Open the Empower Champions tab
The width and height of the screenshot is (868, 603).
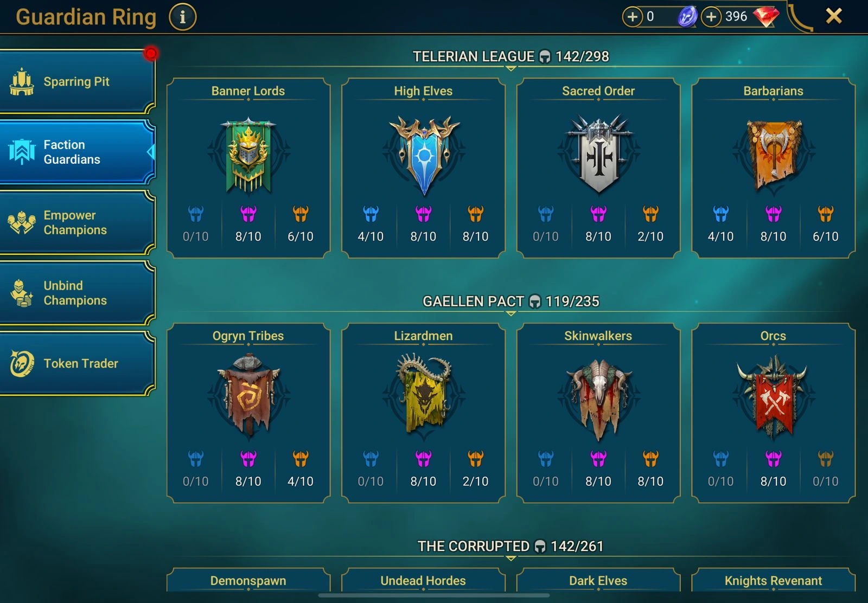click(77, 222)
